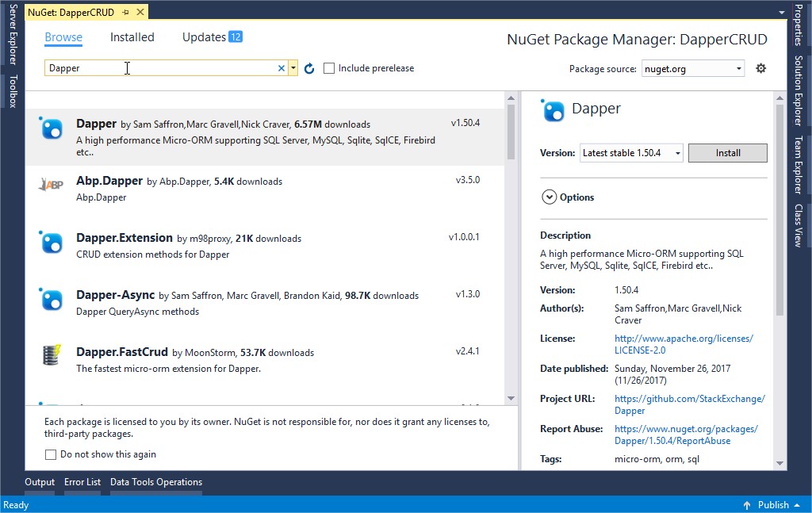Open the Version selection dropdown

[x=678, y=152]
